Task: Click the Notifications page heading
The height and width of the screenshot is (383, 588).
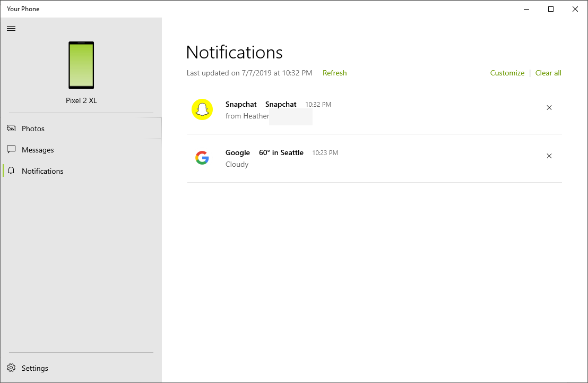Action: click(x=235, y=52)
